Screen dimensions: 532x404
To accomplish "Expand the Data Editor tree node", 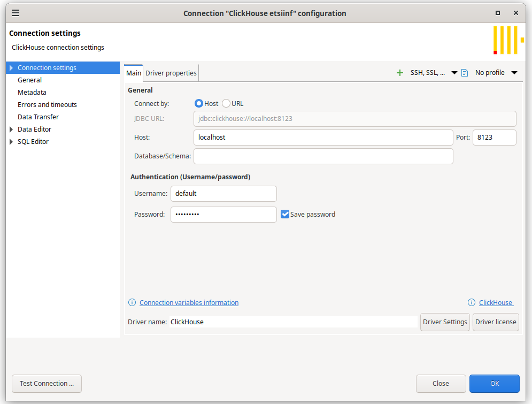I will click(11, 129).
